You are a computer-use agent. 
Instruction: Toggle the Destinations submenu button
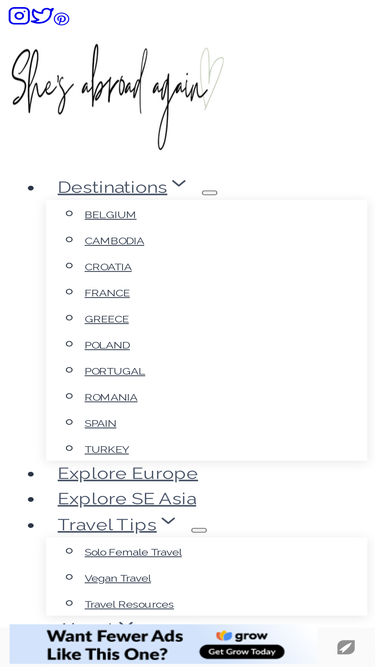209,193
